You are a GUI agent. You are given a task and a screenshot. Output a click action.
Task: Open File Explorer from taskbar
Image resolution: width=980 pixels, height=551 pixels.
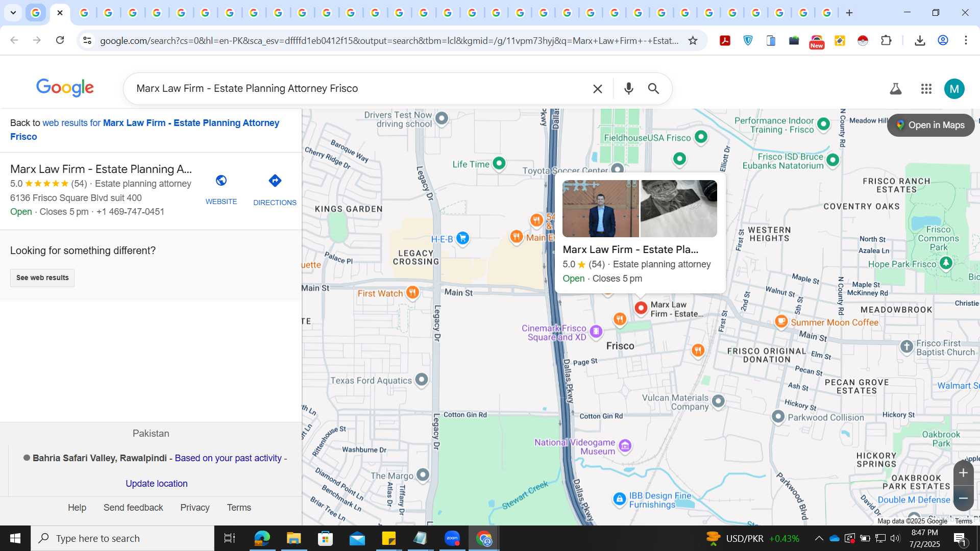click(293, 538)
